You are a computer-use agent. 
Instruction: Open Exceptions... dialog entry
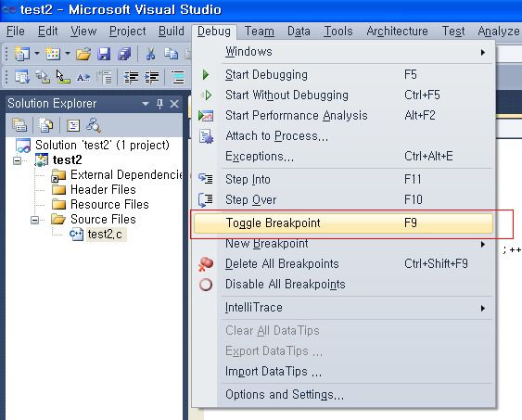coord(343,157)
